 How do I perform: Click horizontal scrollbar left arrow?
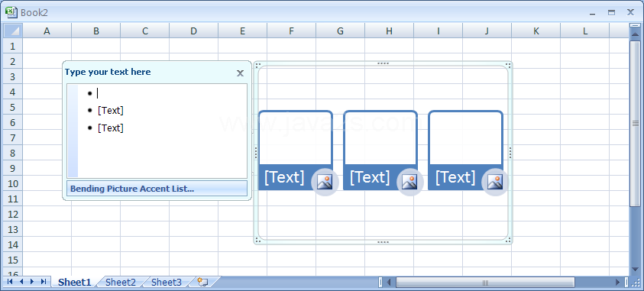(390, 282)
